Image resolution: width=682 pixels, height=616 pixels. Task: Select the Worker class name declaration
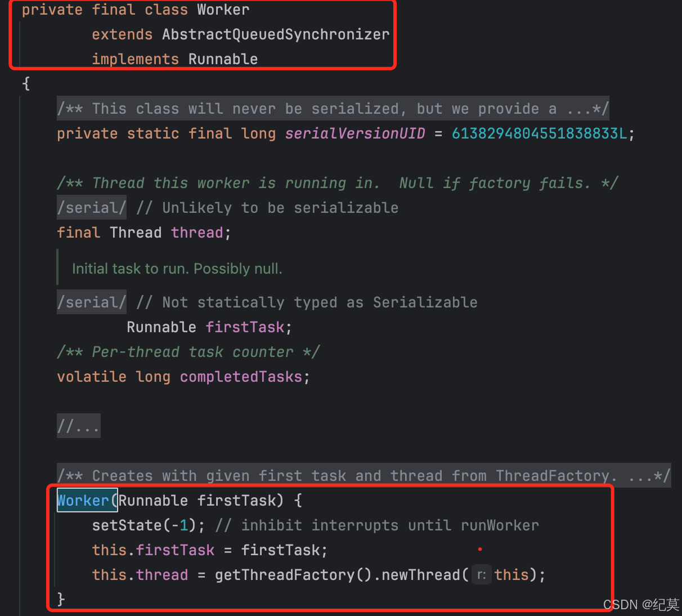pyautogui.click(x=223, y=10)
